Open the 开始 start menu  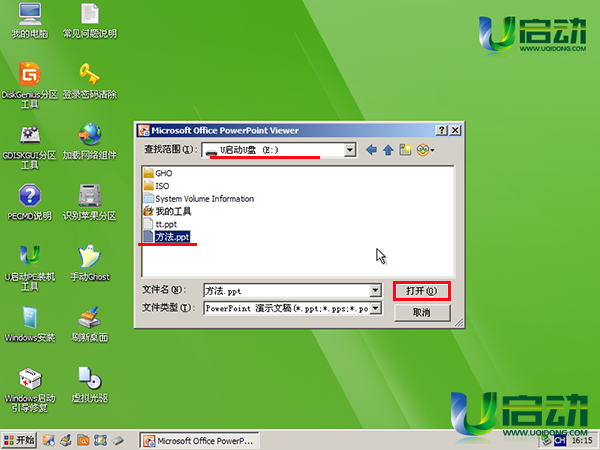pyautogui.click(x=19, y=440)
